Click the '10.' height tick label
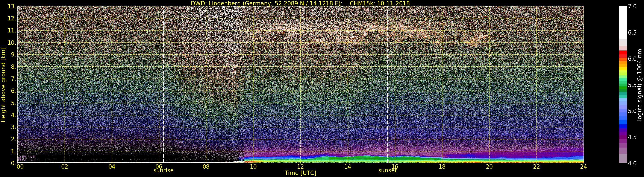Screen dimensions: 644x177 (x=12, y=43)
